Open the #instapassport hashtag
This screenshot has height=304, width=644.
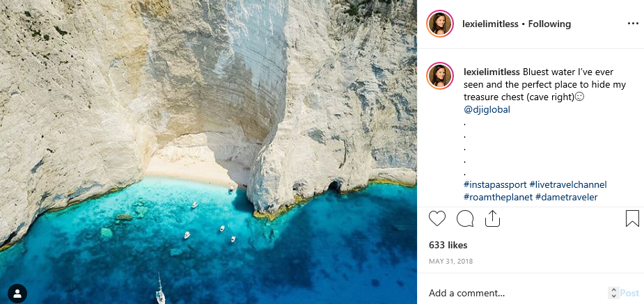click(494, 184)
